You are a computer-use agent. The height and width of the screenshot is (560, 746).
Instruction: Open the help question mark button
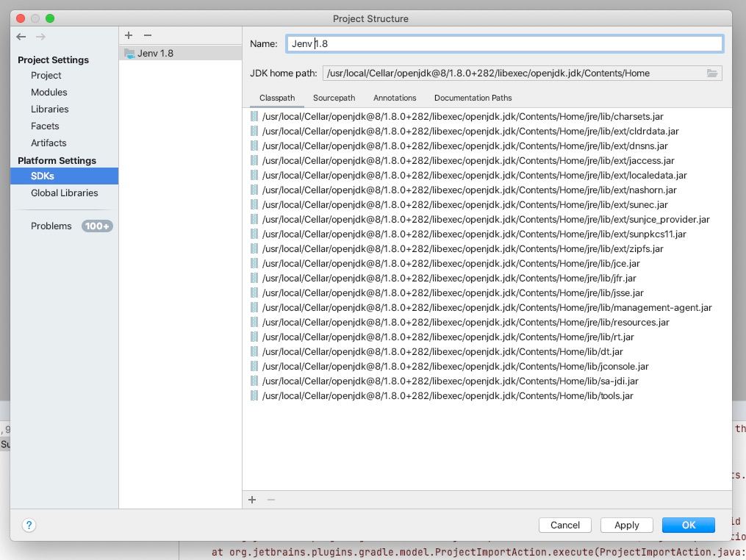(29, 525)
